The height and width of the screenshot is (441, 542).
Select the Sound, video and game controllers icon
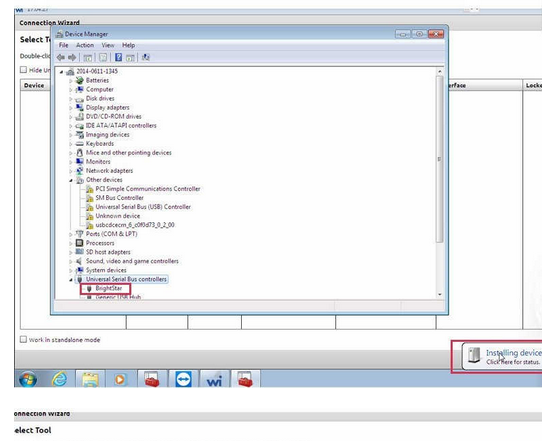[x=80, y=261]
